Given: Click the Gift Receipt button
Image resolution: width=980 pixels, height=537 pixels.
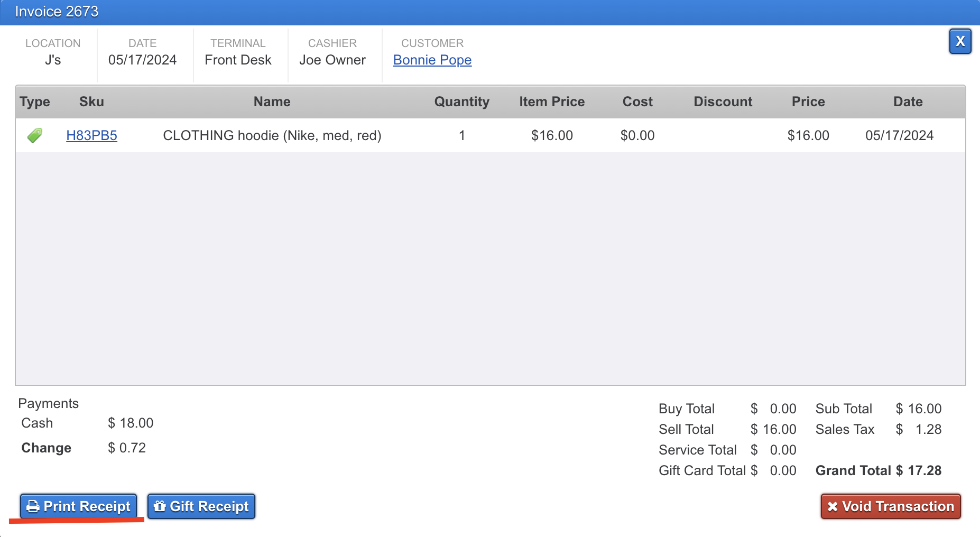Looking at the screenshot, I should tap(201, 506).
